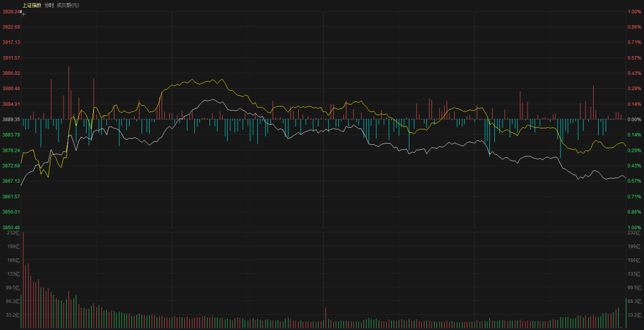The height and width of the screenshot is (330, 644).
Task: Click the final volume bar at market close
Action: (625, 314)
